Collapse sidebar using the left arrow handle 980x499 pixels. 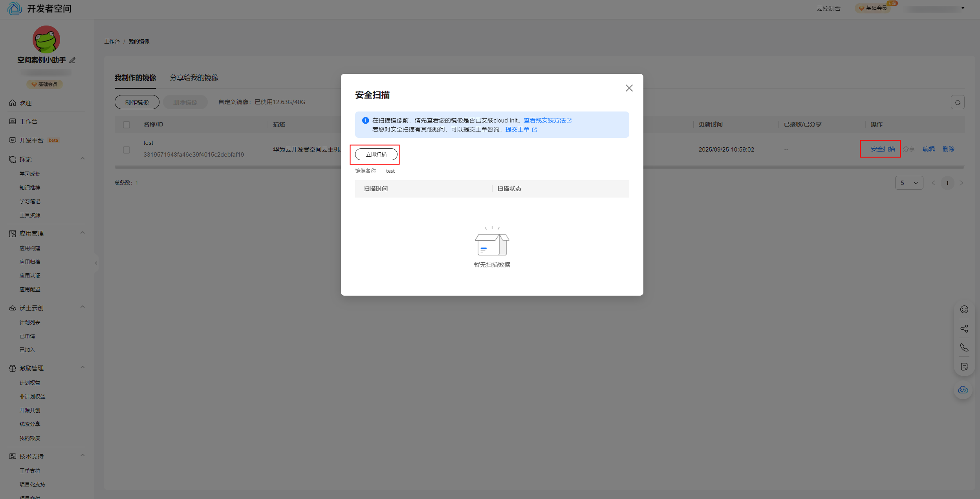click(96, 263)
